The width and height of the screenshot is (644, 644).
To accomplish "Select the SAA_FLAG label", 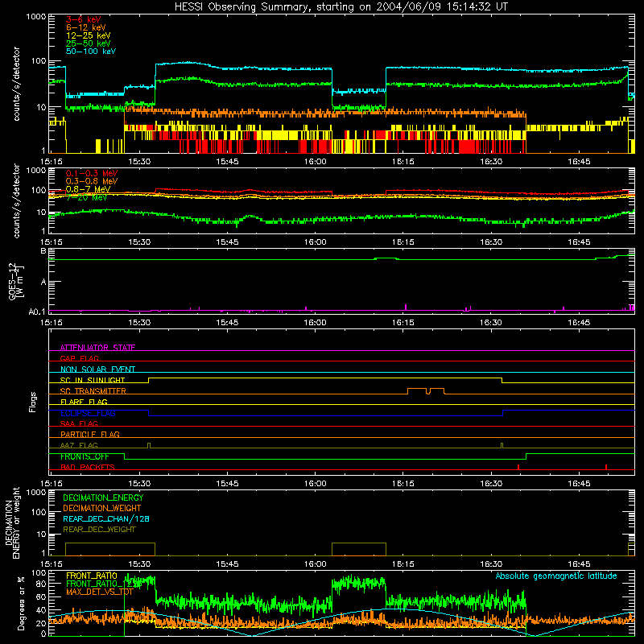I will [x=79, y=423].
